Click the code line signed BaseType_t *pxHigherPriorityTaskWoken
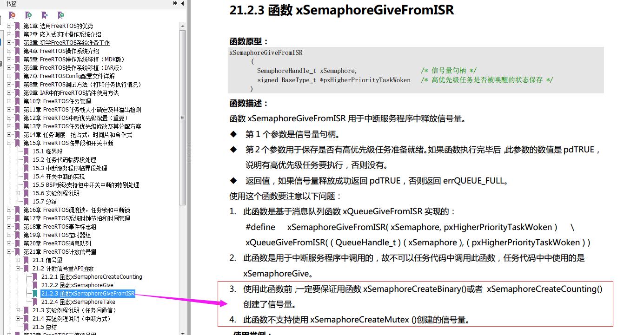This screenshot has width=644, height=335. click(334, 80)
